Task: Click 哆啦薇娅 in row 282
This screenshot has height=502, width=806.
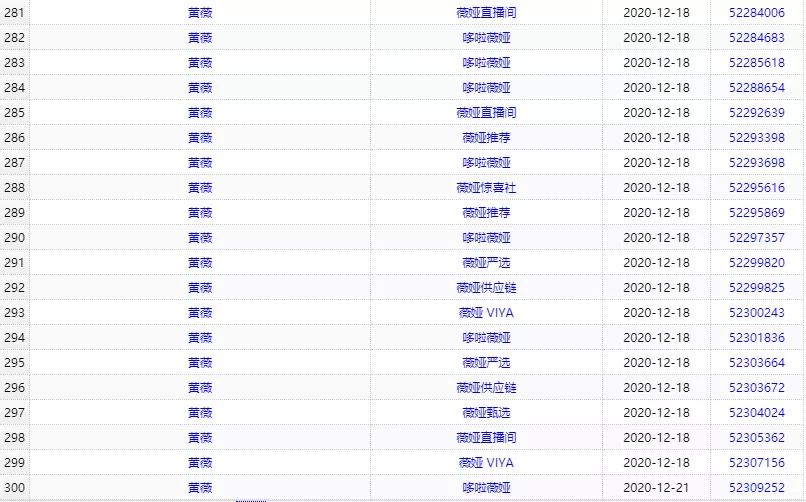Action: 486,38
